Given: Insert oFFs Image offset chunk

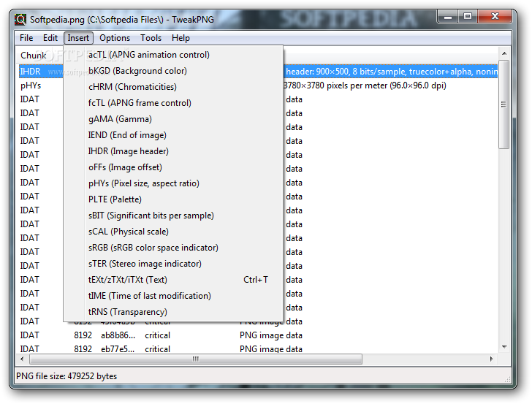Looking at the screenshot, I should coord(173,167).
